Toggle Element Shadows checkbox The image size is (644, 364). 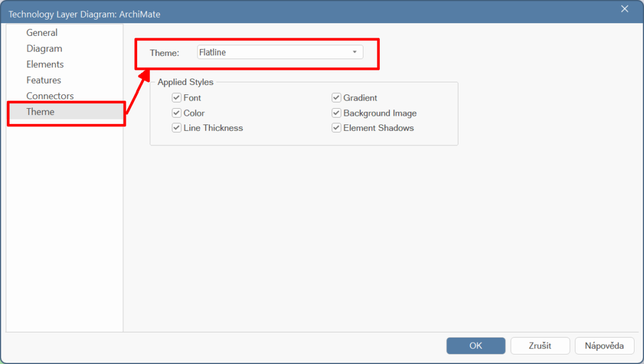336,128
